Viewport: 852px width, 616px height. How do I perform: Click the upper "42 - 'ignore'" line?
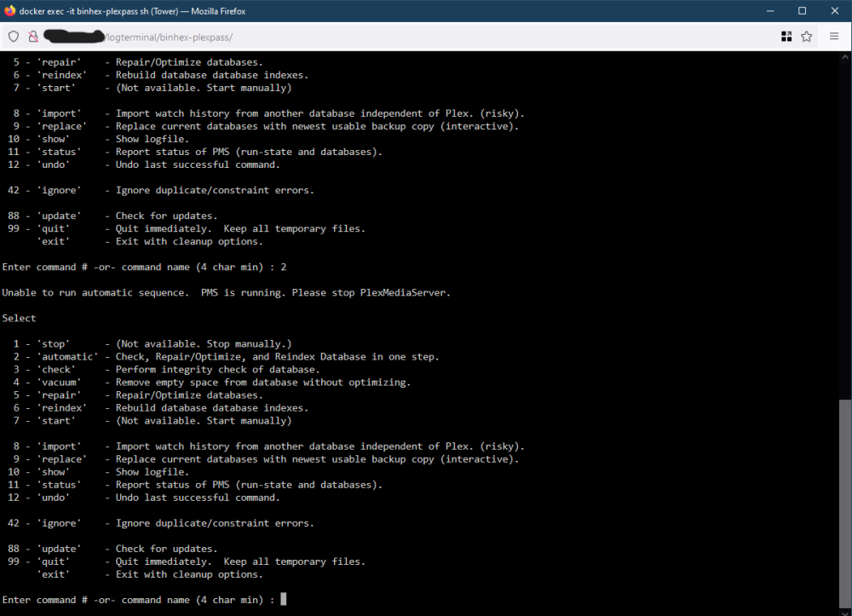161,190
